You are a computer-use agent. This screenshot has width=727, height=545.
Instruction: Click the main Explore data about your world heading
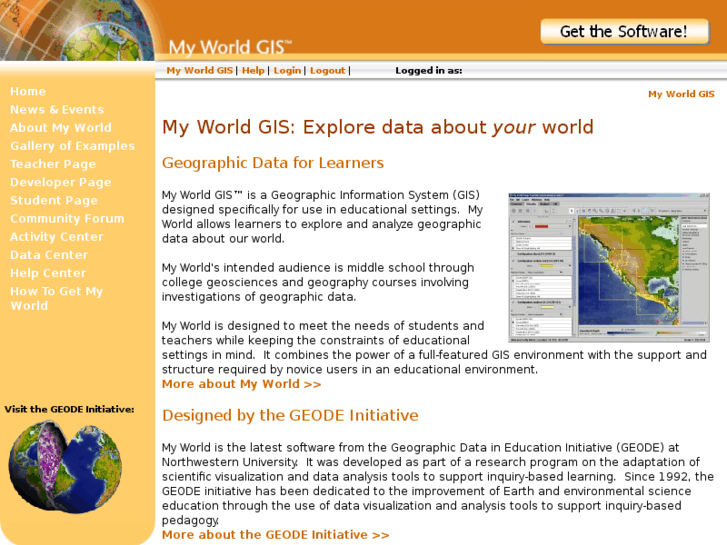click(377, 127)
